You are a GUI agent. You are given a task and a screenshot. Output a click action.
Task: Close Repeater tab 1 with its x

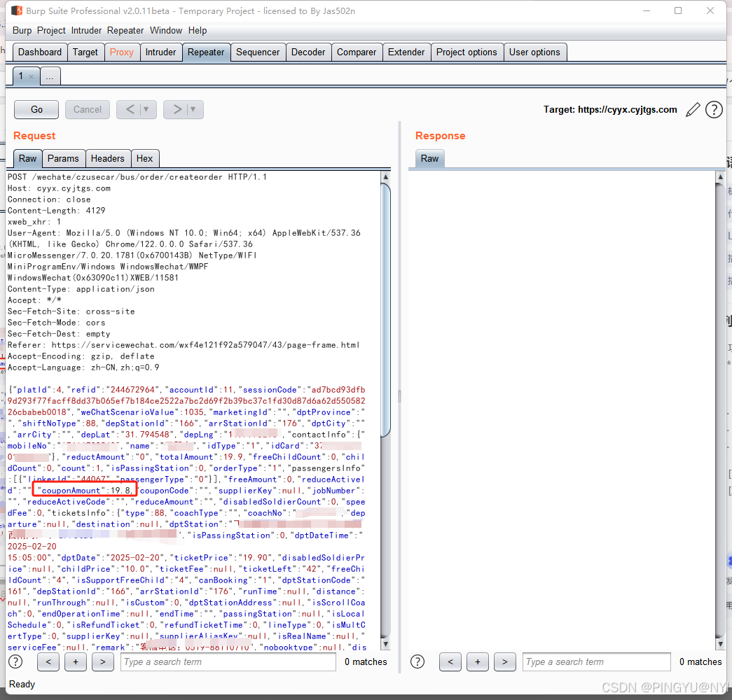pyautogui.click(x=31, y=76)
